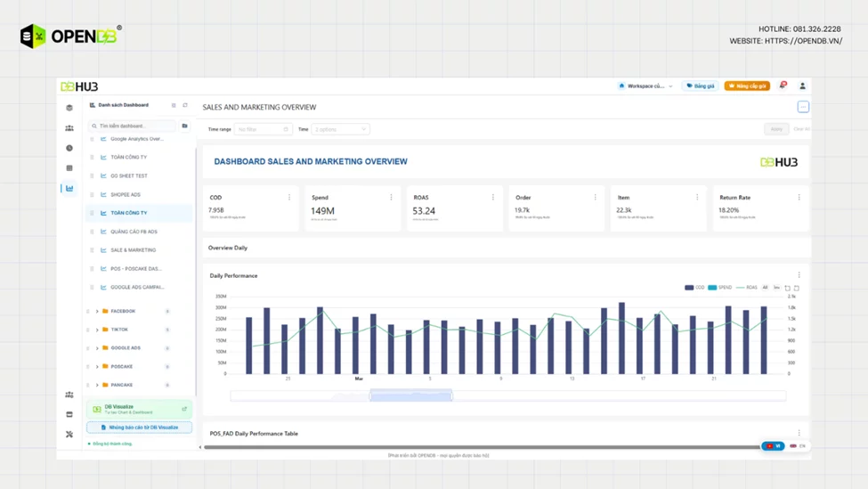
Task: Click the chart restore zoom icon
Action: [x=787, y=288]
